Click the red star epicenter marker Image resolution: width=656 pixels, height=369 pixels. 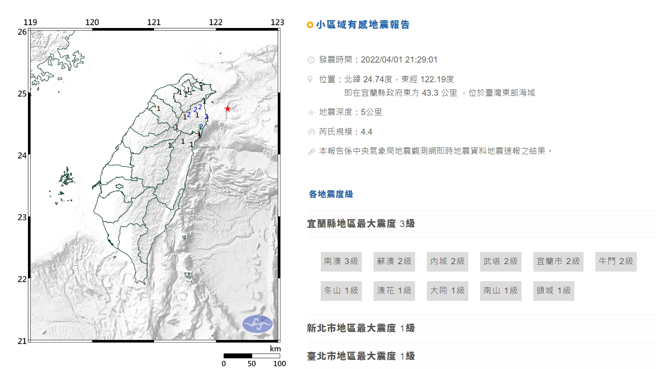(227, 109)
